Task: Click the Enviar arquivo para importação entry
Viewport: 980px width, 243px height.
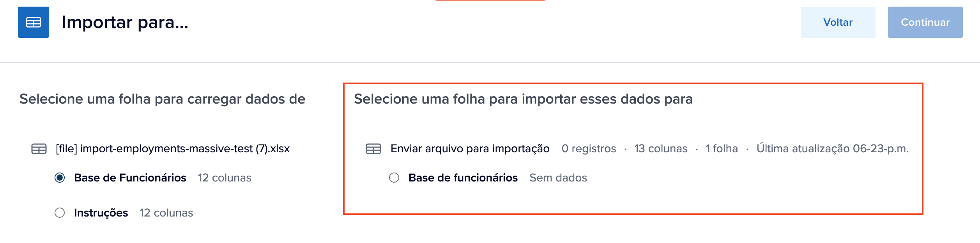Action: (470, 149)
